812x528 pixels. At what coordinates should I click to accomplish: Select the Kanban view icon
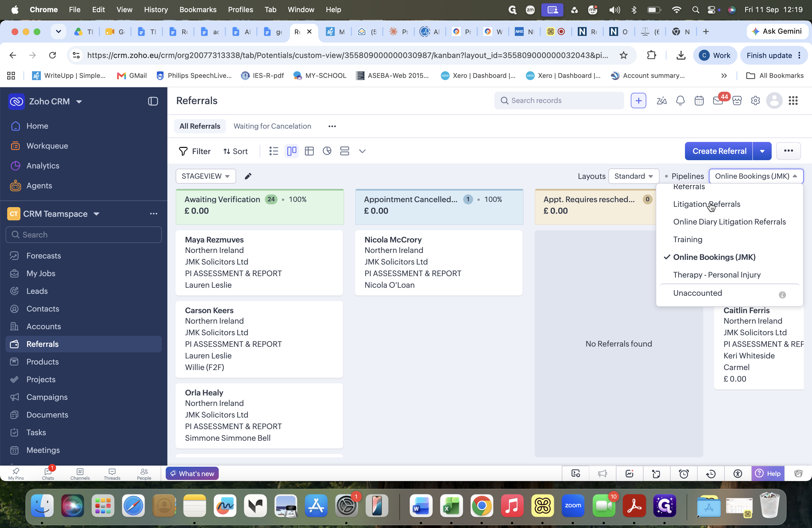pyautogui.click(x=291, y=151)
